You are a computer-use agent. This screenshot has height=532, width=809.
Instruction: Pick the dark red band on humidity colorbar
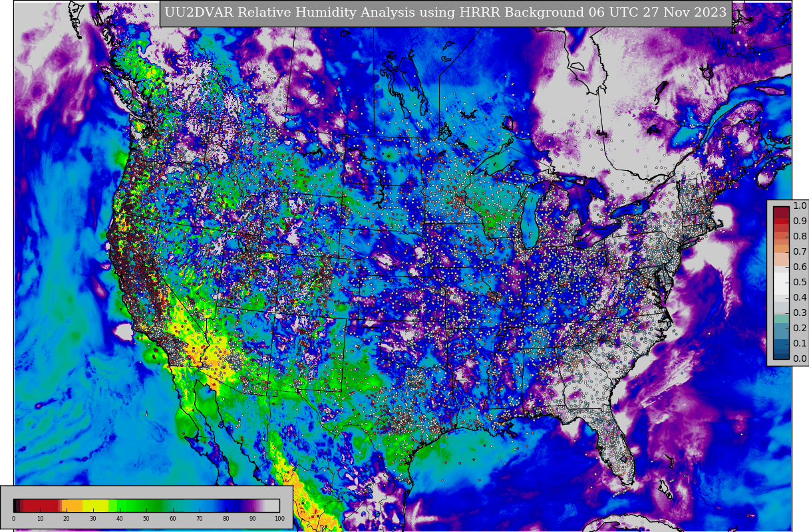tap(41, 505)
